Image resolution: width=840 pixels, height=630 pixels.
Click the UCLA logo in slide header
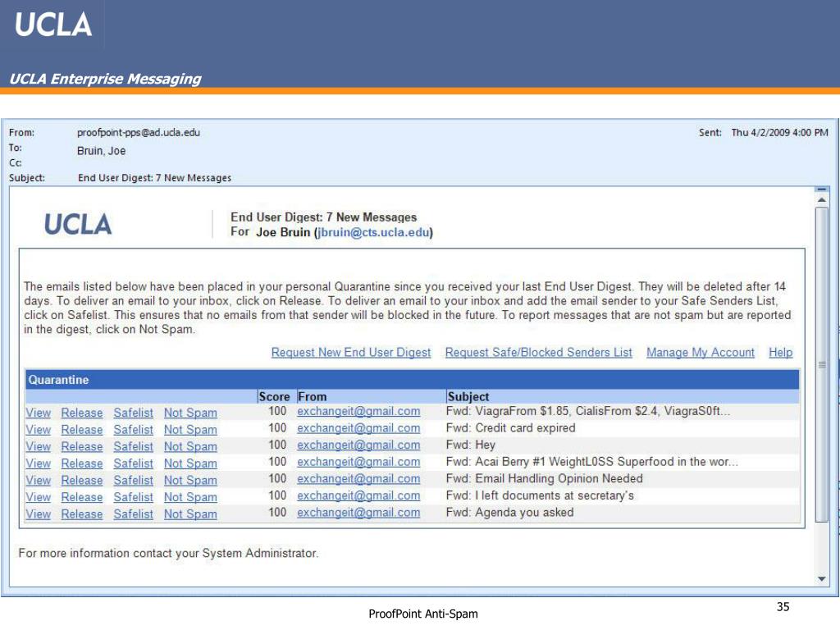coord(53,25)
